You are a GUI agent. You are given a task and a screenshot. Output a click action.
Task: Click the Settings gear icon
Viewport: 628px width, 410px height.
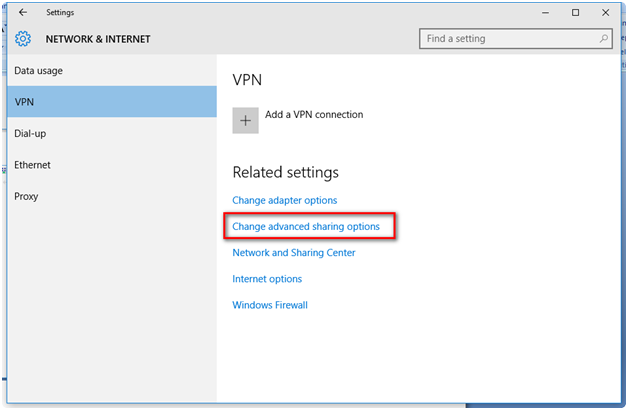[23, 39]
